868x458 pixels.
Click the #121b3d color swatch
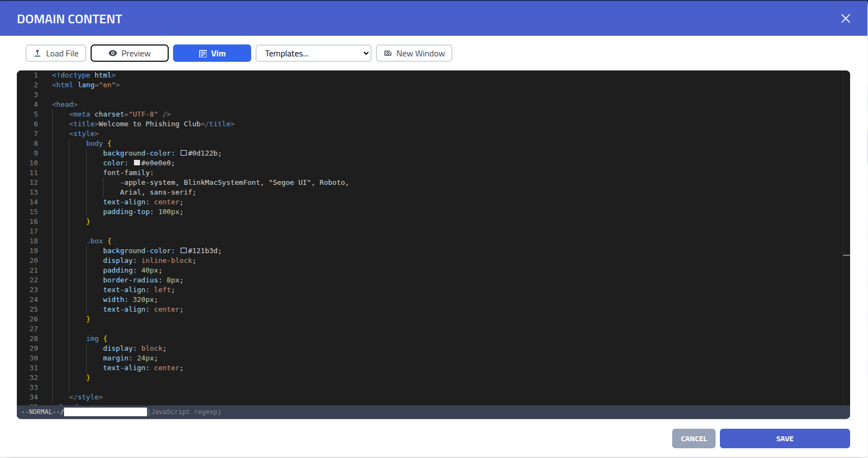pos(183,251)
